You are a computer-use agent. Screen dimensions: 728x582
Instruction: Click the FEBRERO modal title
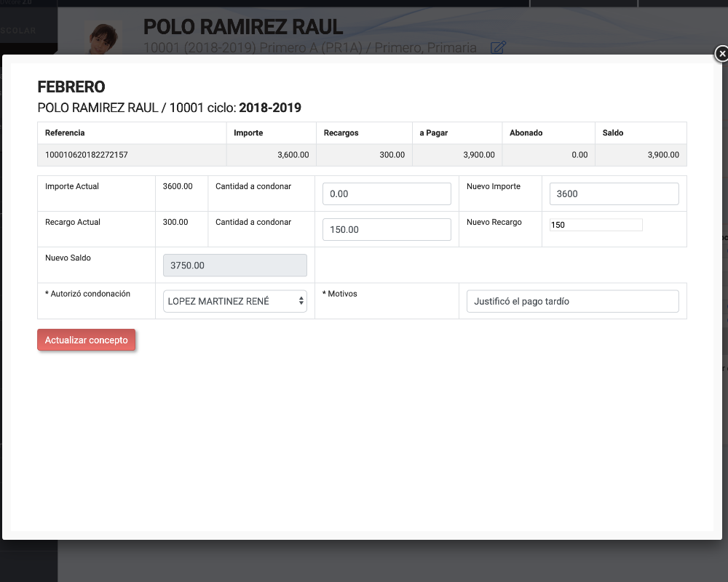pyautogui.click(x=71, y=87)
